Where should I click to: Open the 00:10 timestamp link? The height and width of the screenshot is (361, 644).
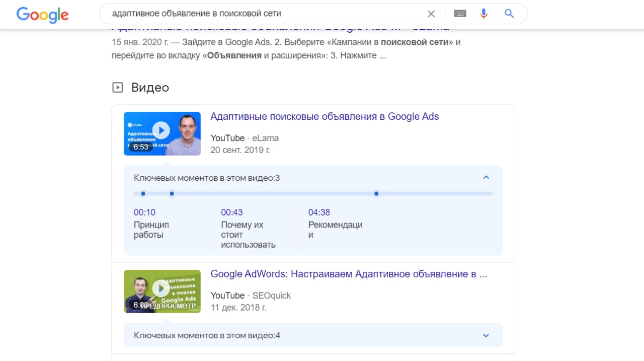(x=145, y=212)
